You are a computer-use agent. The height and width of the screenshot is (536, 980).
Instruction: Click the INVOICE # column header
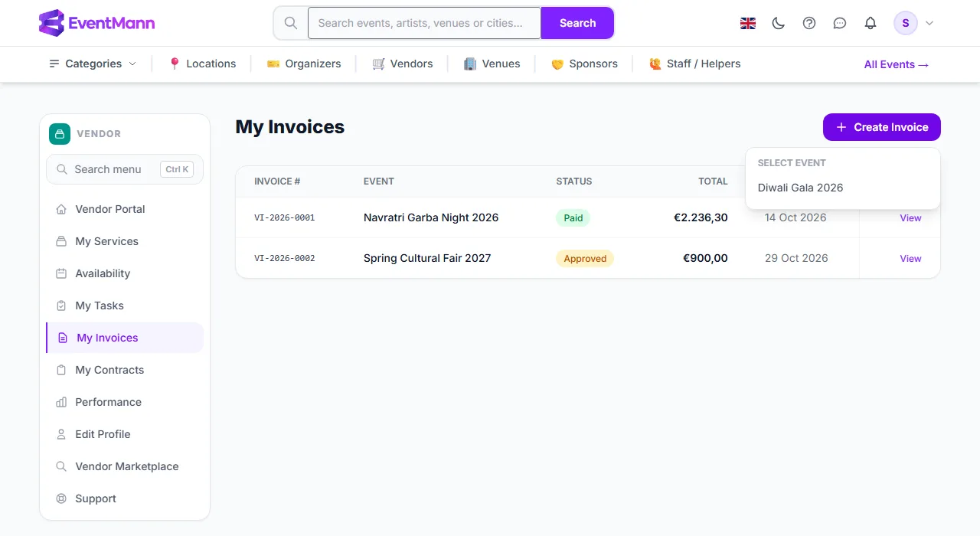pyautogui.click(x=277, y=181)
